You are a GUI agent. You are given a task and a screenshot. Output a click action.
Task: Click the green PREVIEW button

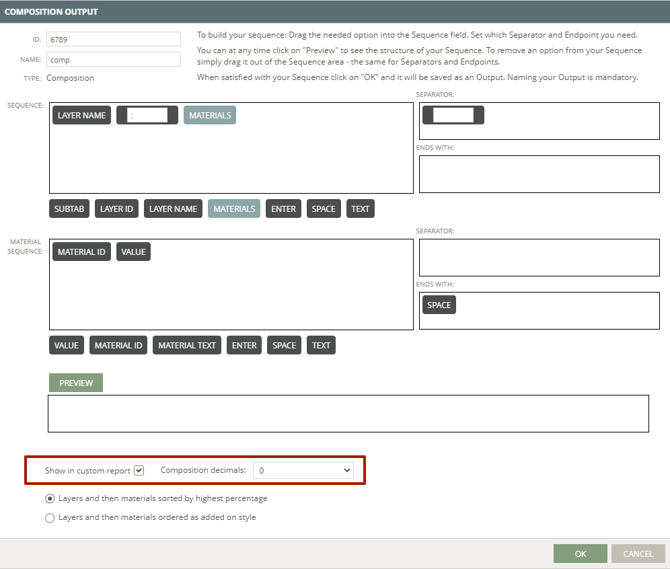click(x=76, y=383)
